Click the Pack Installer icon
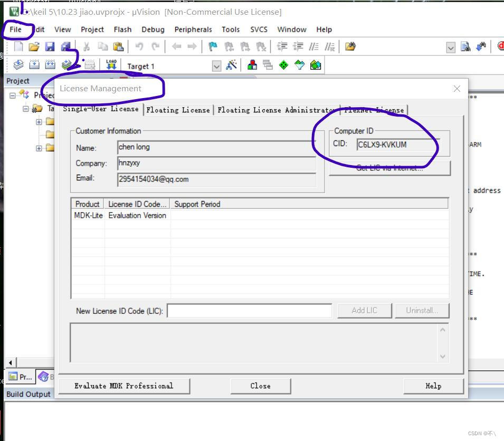504x441 pixels. 316,65
